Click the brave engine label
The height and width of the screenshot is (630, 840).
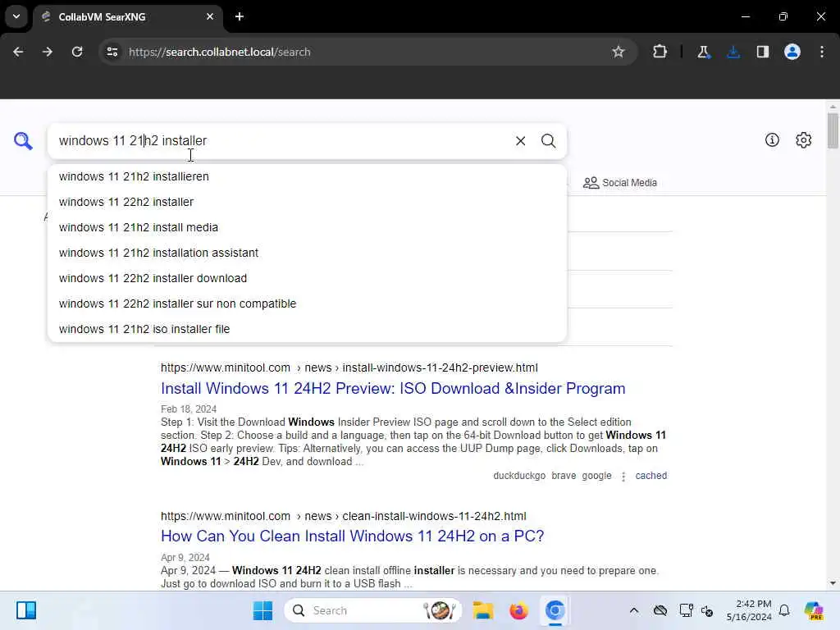(x=564, y=476)
